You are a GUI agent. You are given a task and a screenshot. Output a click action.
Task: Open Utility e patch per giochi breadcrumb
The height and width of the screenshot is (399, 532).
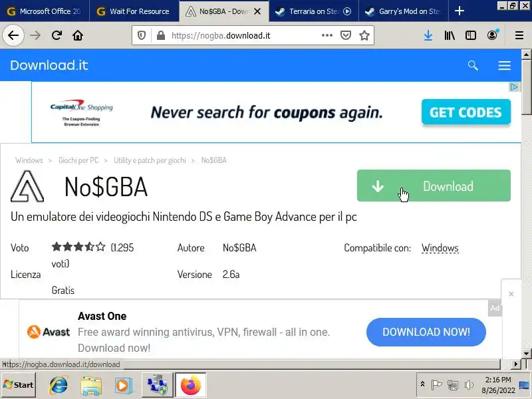(150, 160)
